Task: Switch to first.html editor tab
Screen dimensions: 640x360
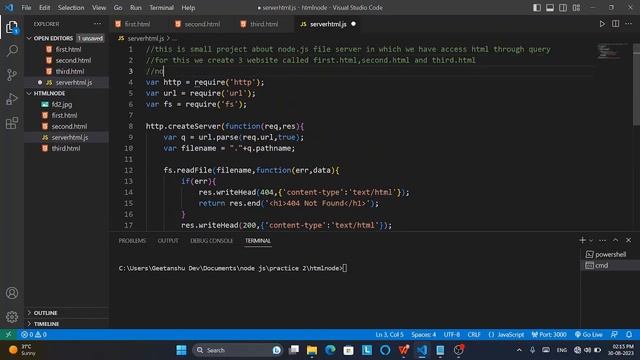Action: click(138, 24)
